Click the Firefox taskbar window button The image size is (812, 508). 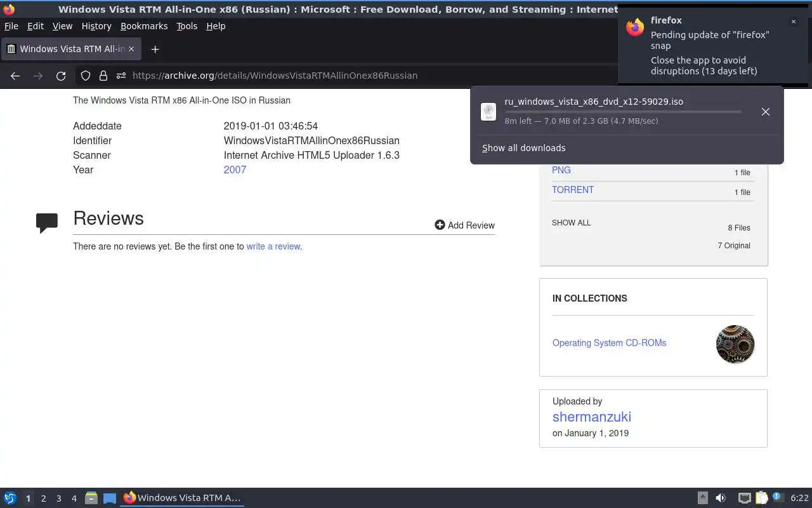183,498
